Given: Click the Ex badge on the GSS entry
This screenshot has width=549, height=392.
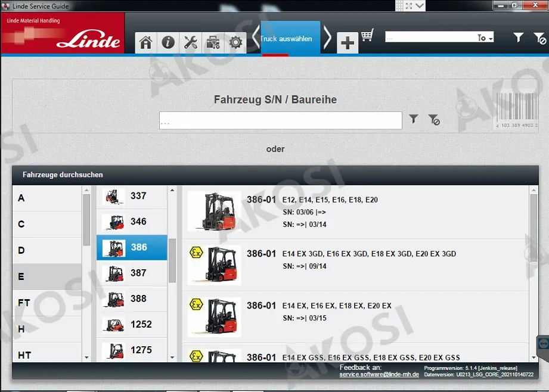Looking at the screenshot, I should pyautogui.click(x=196, y=356).
